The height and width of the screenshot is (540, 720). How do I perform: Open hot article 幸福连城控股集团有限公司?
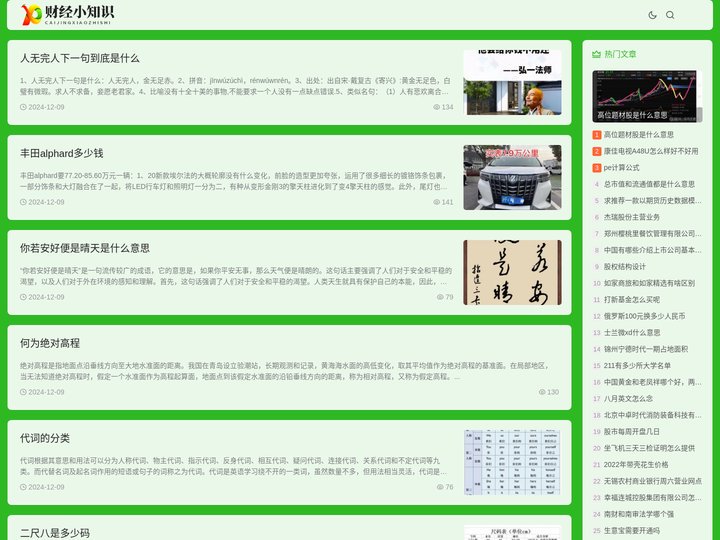tap(652, 498)
